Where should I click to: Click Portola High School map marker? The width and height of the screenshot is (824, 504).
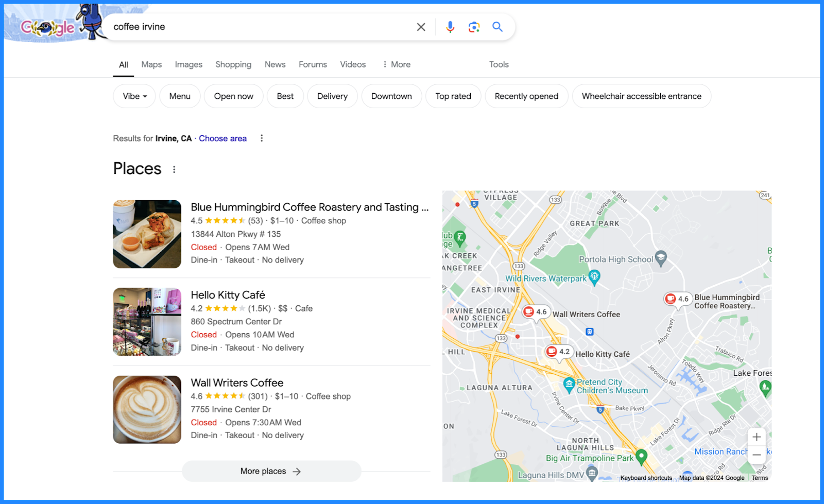click(x=661, y=258)
